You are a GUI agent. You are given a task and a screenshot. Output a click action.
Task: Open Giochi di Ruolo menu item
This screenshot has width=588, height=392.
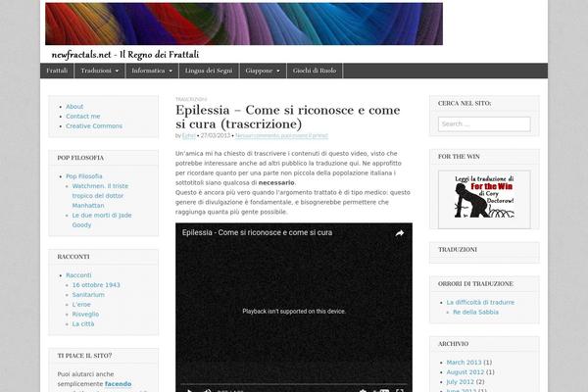click(x=315, y=71)
